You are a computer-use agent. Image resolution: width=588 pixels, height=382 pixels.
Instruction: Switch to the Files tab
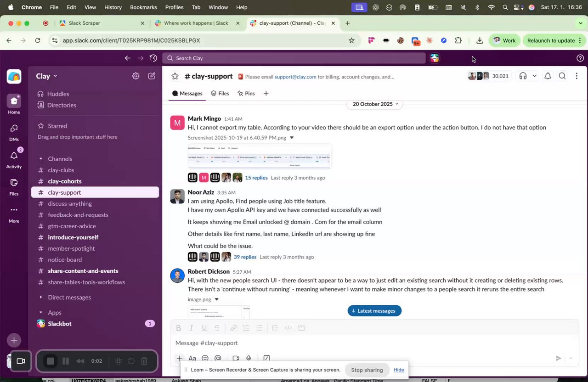(x=220, y=93)
